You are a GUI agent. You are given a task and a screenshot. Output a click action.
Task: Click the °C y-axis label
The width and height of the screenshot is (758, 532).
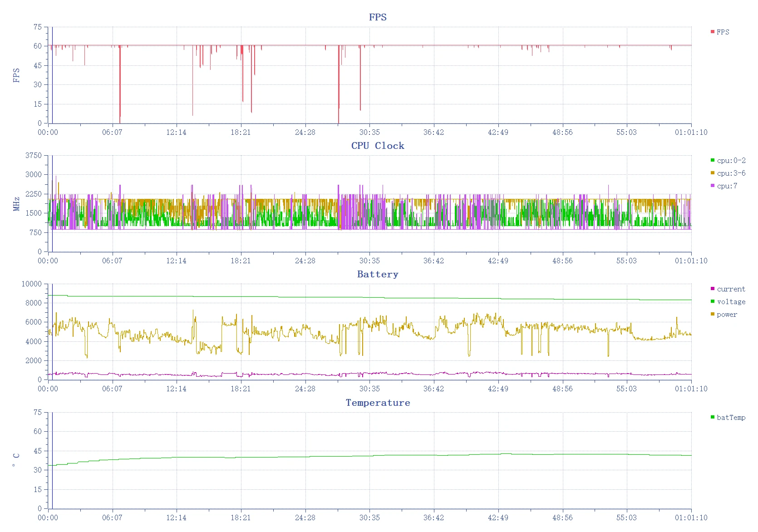click(x=17, y=460)
